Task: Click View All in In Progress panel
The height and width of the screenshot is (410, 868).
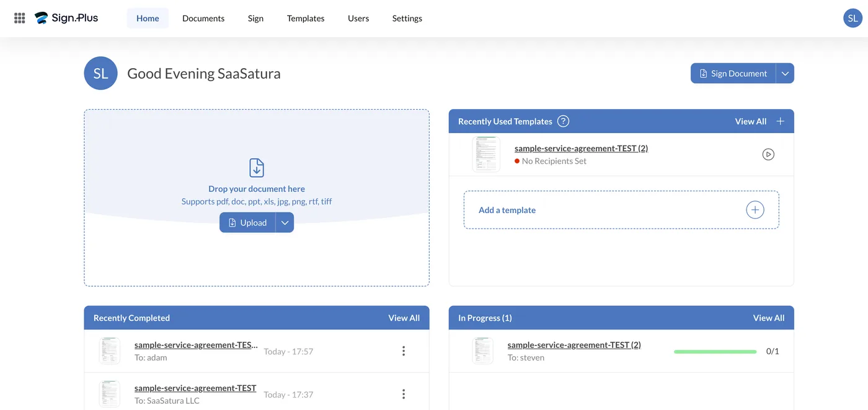Action: coord(768,318)
